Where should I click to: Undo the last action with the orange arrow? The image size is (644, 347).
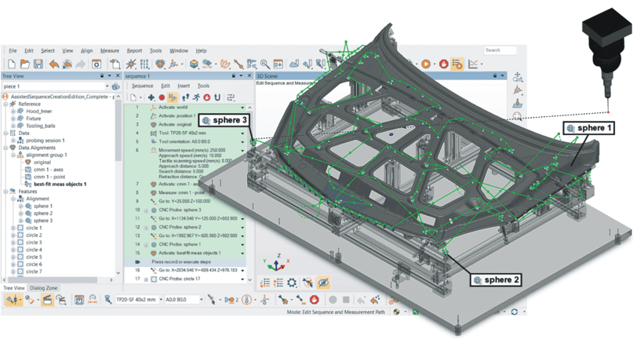tap(54, 64)
